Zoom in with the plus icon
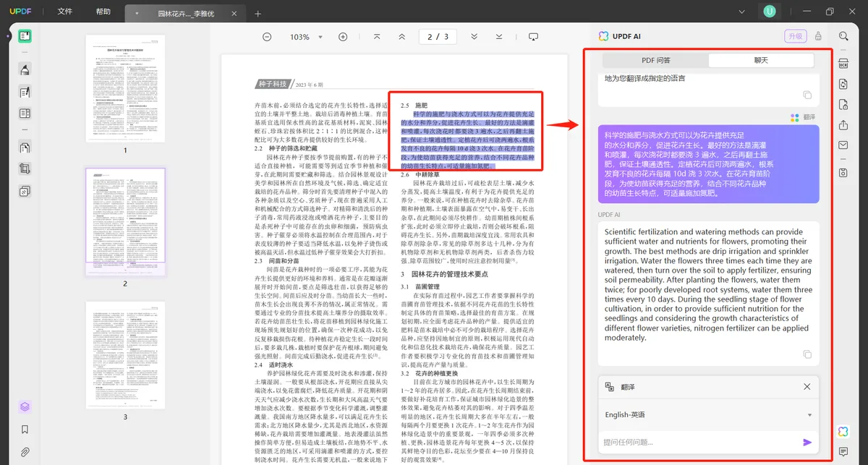Viewport: 868px width, 465px height. coord(343,37)
